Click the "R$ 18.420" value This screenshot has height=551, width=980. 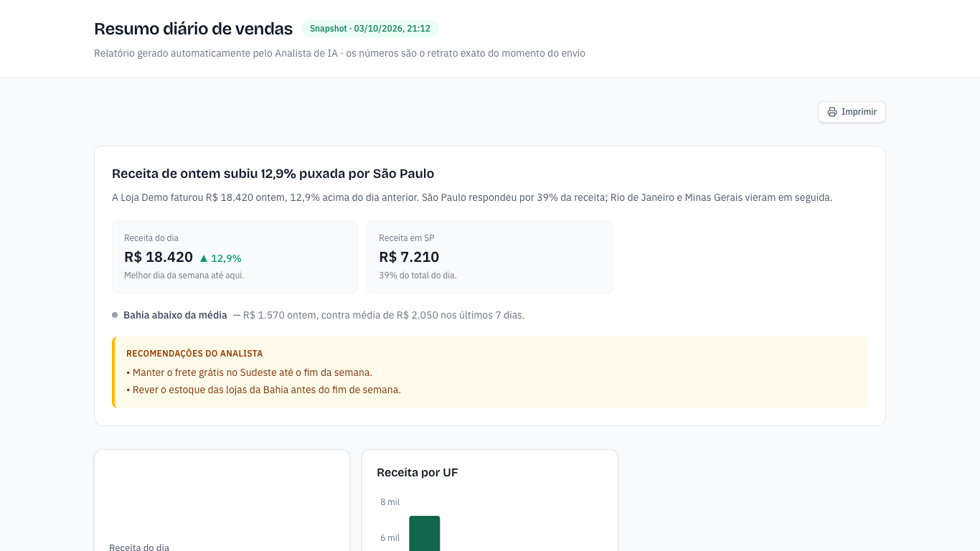[159, 257]
